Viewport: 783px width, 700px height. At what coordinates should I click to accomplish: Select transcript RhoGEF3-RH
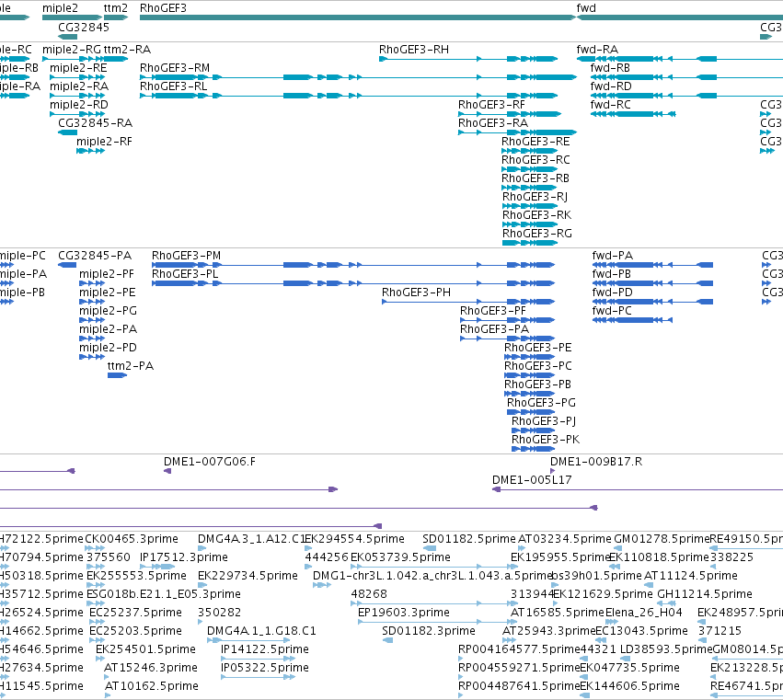click(414, 50)
